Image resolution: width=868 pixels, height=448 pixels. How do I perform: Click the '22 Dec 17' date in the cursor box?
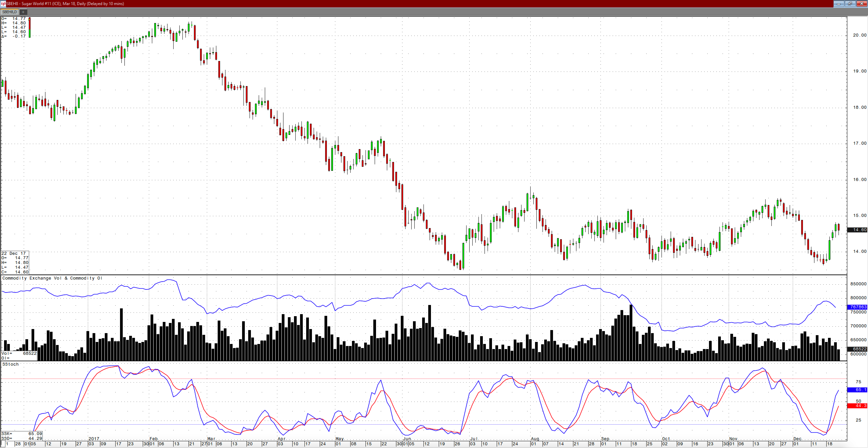[x=14, y=253]
